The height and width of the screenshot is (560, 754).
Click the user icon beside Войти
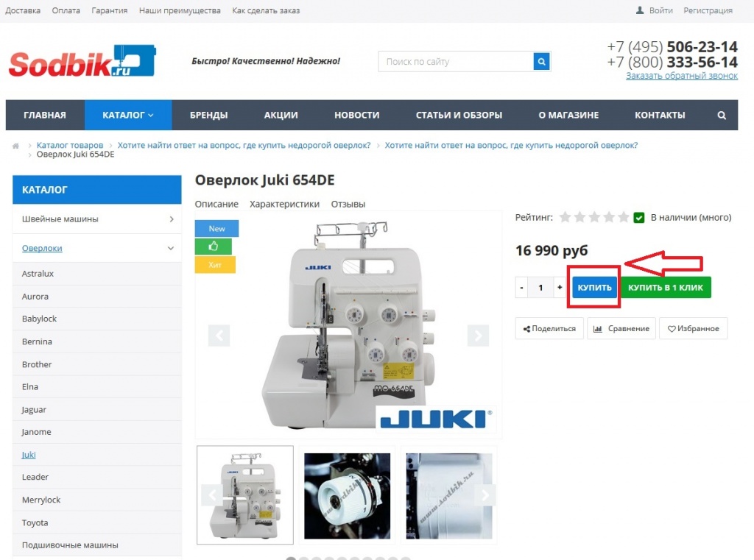click(x=640, y=10)
